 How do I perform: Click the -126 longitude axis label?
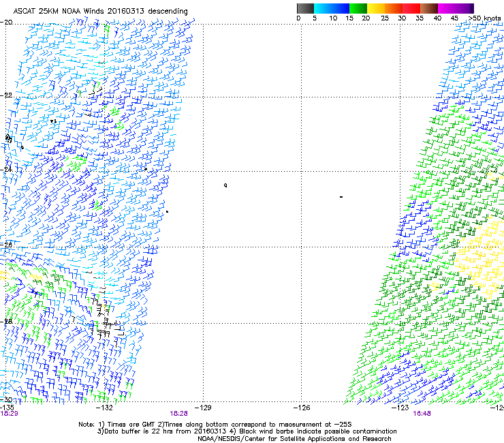coord(302,408)
